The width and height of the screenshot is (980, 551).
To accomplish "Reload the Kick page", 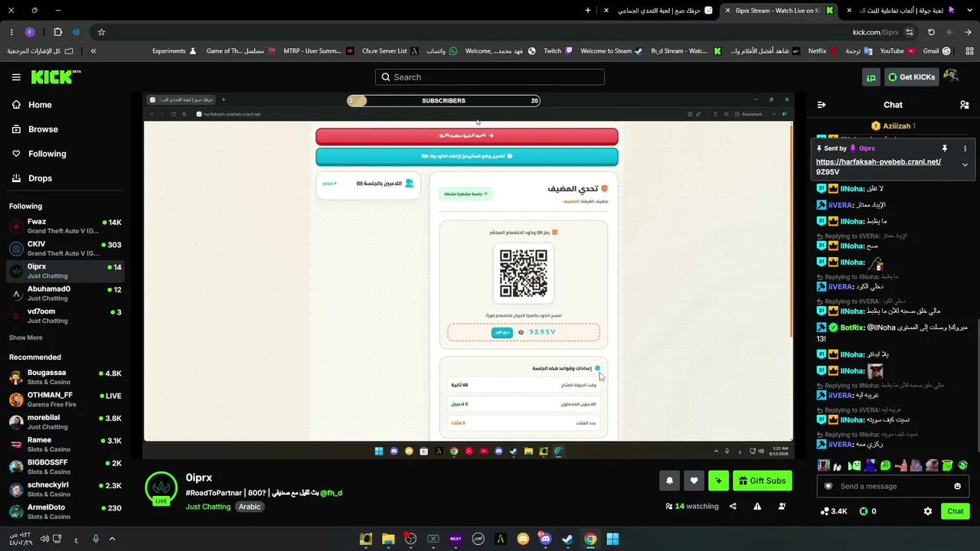I will pos(931,32).
